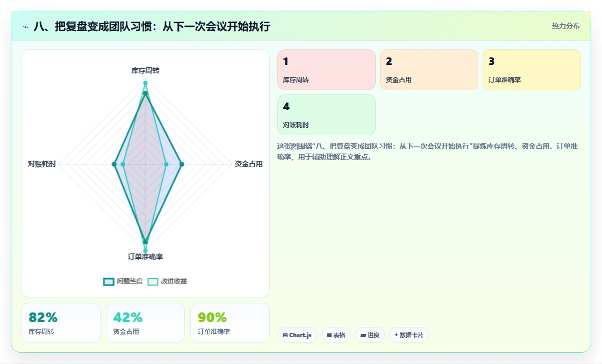Click the 库存周转 radar axis label
The image size is (602, 364).
(x=145, y=70)
